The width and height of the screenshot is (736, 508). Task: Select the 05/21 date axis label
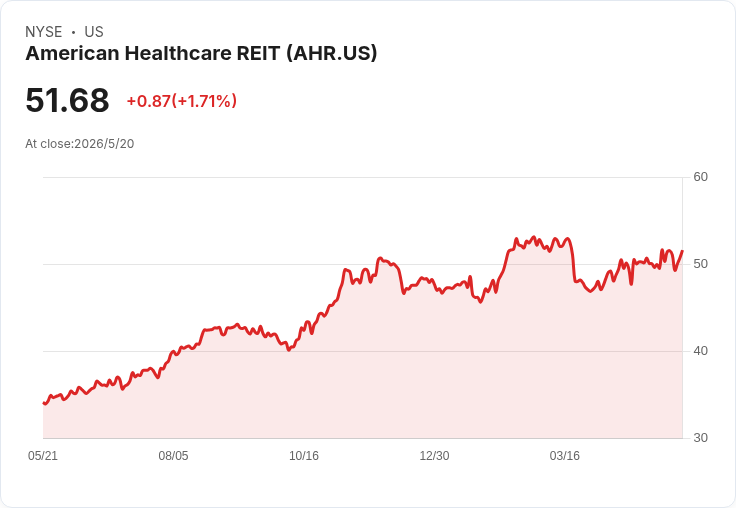43,455
